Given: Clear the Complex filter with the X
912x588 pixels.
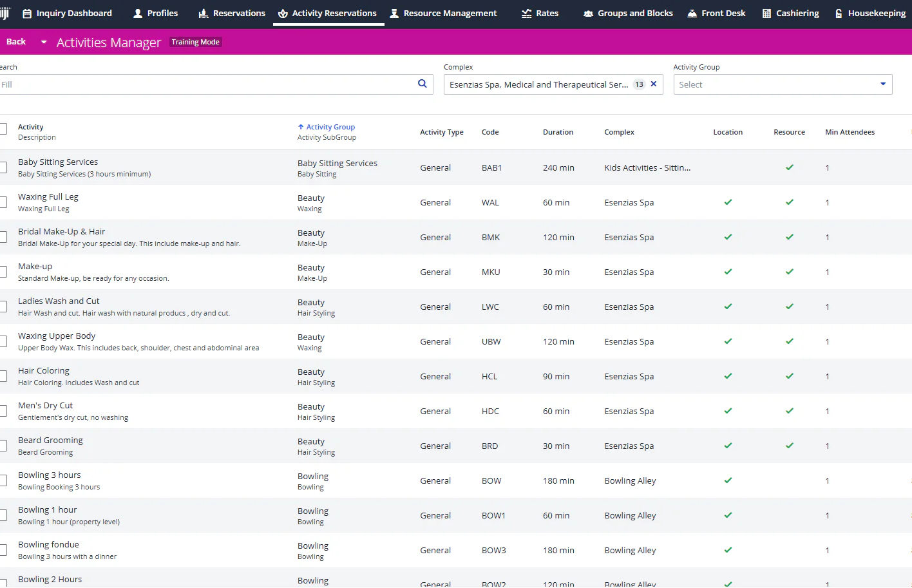Looking at the screenshot, I should (x=654, y=84).
